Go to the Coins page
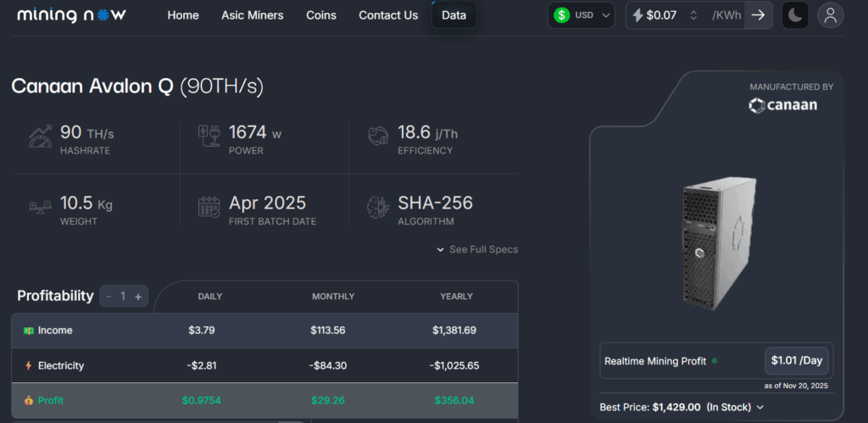 (x=320, y=15)
